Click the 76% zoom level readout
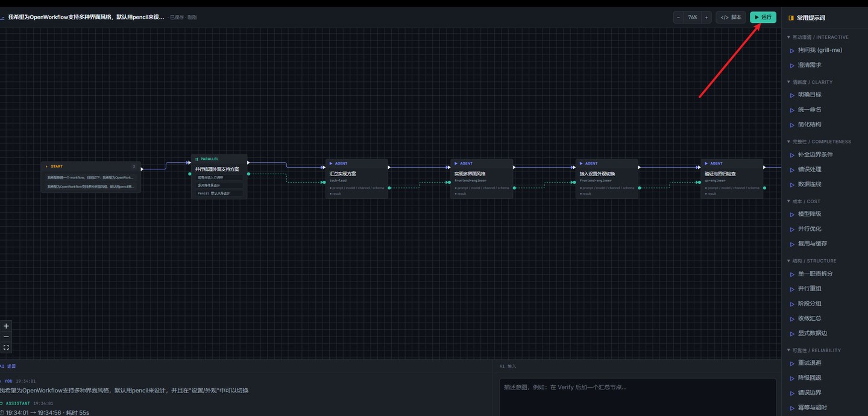 coord(693,17)
